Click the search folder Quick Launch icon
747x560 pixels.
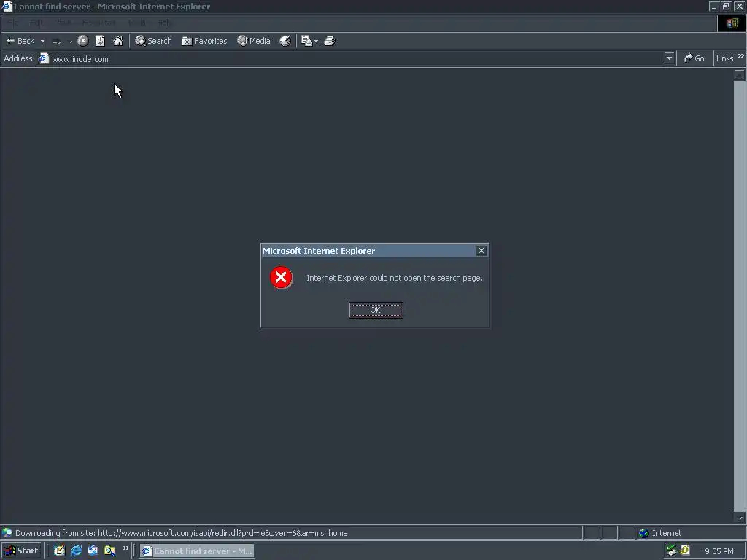109,551
